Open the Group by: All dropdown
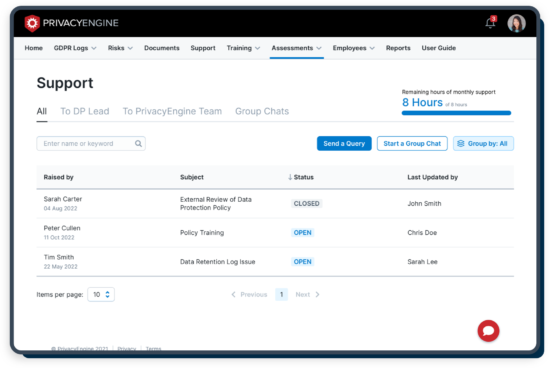The height and width of the screenshot is (368, 550). [x=483, y=143]
